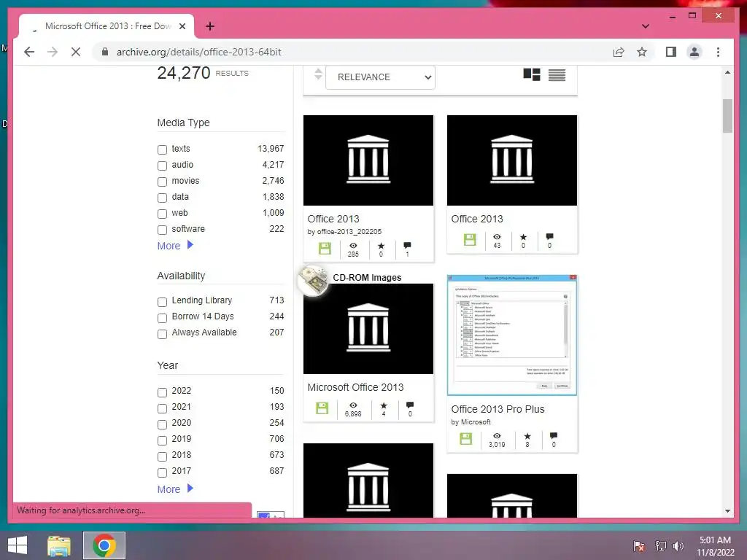Tick Lending Library availability

click(162, 302)
